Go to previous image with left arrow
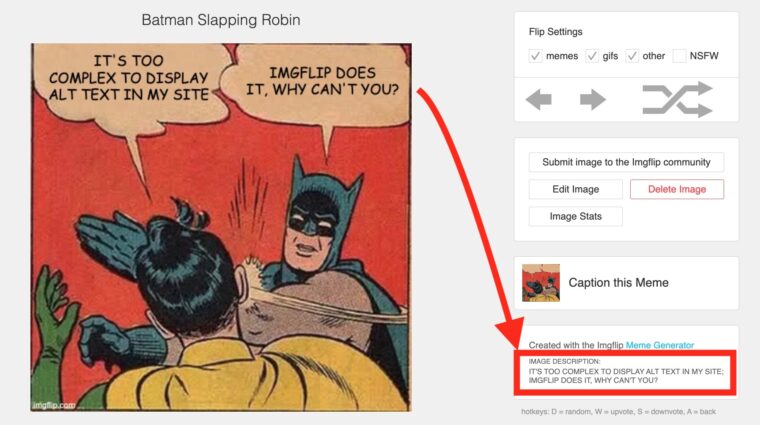 [538, 100]
